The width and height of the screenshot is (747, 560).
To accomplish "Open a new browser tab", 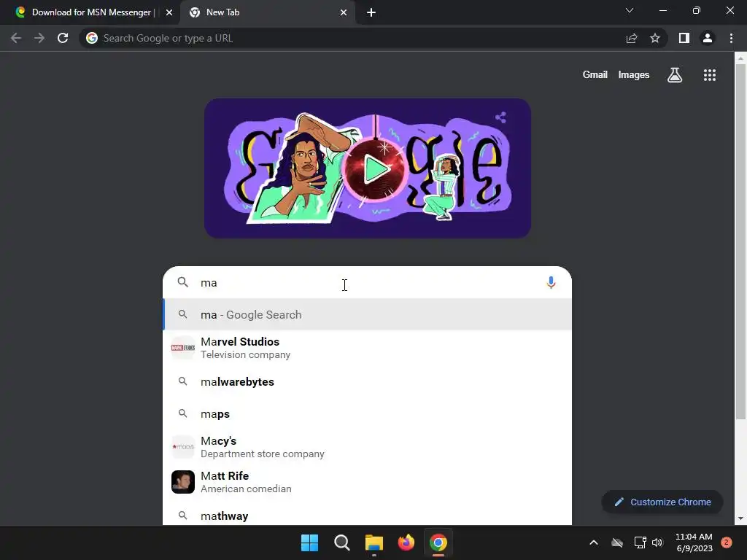I will [x=371, y=12].
